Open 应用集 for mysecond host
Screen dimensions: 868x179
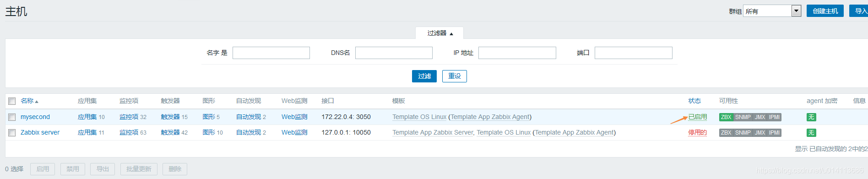point(87,117)
